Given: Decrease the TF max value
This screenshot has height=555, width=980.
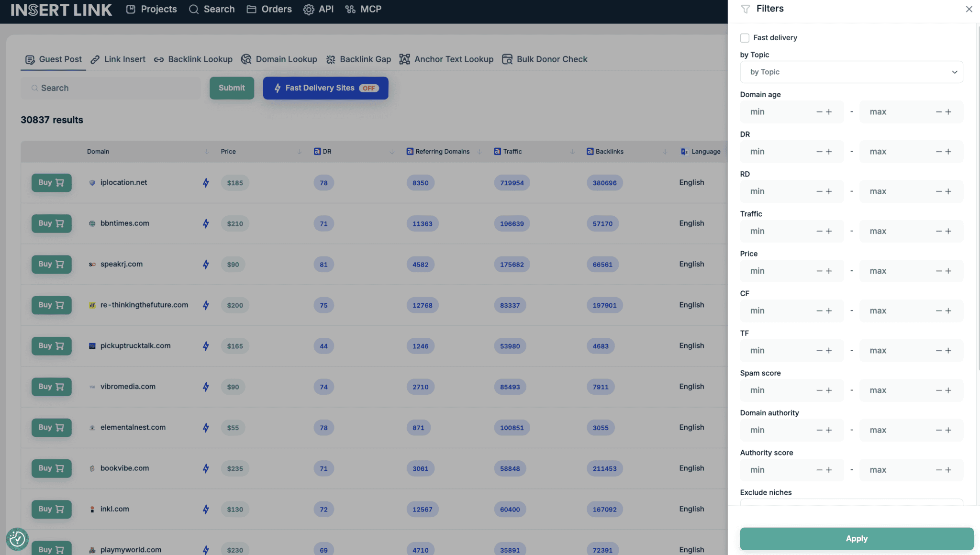Looking at the screenshot, I should 938,351.
